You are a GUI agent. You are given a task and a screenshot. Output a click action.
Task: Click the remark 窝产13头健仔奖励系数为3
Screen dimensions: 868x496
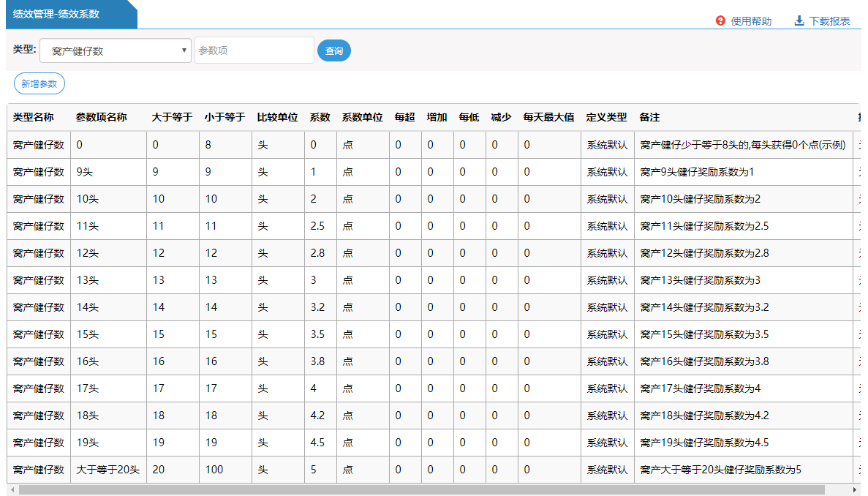tap(700, 280)
